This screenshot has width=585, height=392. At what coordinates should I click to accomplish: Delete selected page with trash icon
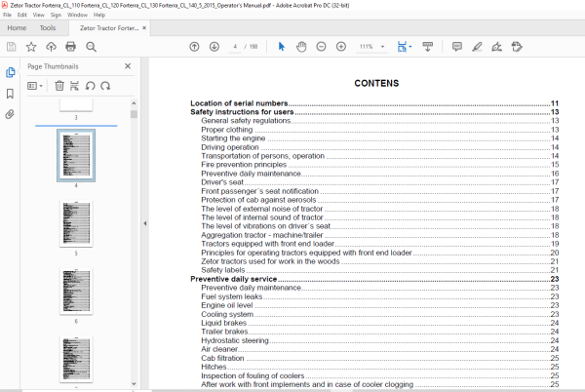[59, 86]
